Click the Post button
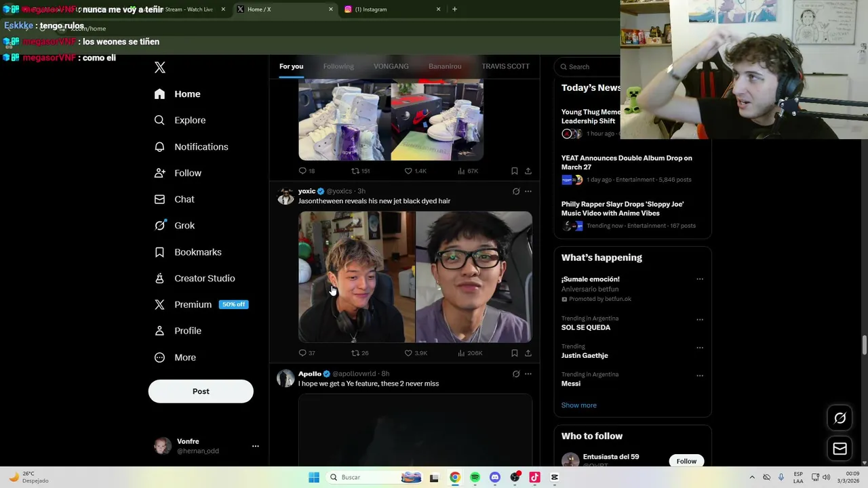 coord(201,391)
